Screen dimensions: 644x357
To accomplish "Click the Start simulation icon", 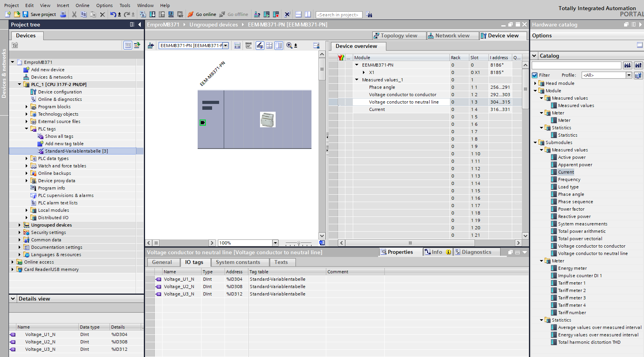I will [x=171, y=14].
